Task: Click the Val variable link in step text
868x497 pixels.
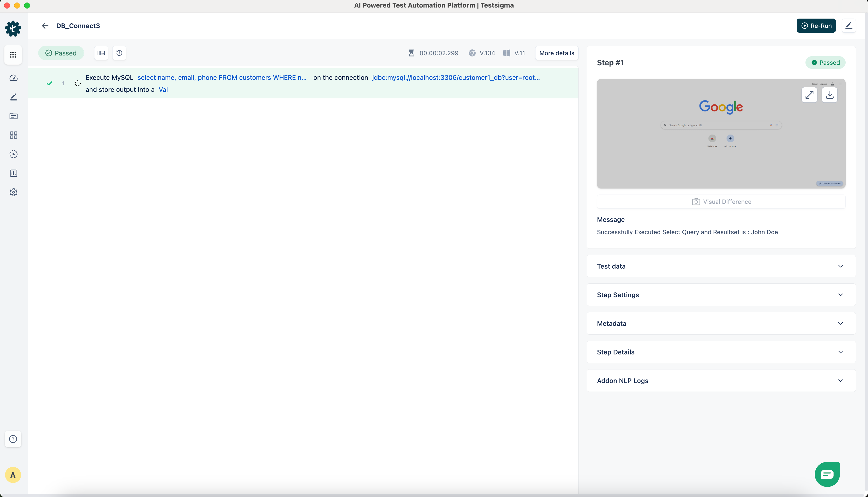Action: (x=163, y=89)
